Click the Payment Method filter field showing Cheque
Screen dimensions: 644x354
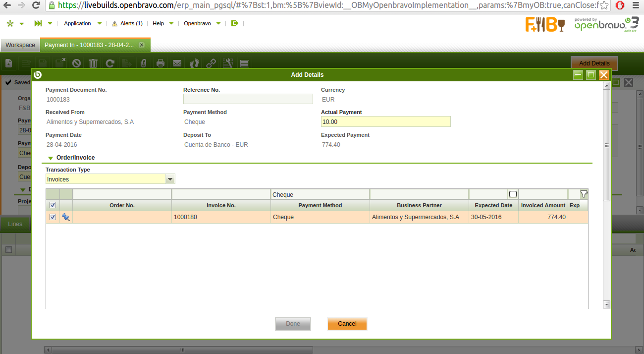pyautogui.click(x=320, y=195)
